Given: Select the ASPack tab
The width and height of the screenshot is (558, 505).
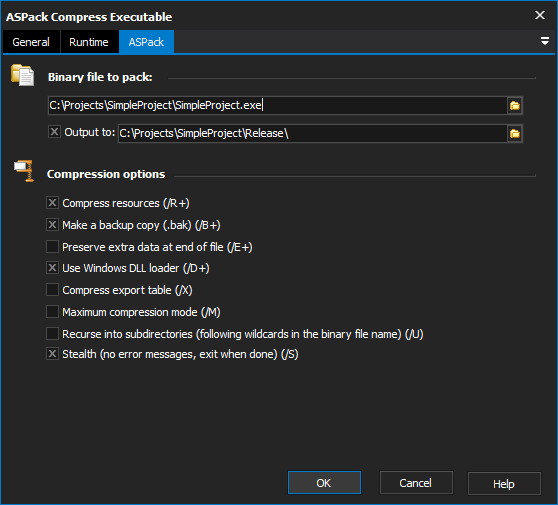Looking at the screenshot, I should tap(146, 42).
